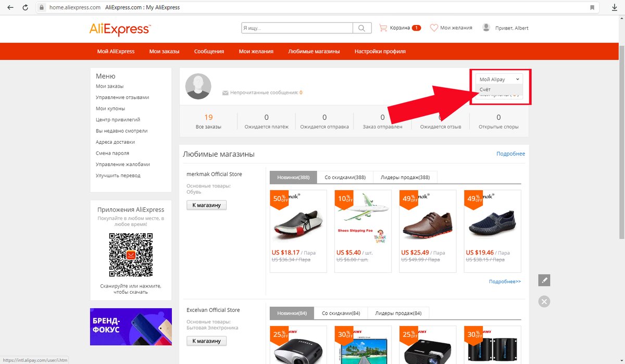
Task: Click the envelope unread messages icon
Action: pyautogui.click(x=226, y=93)
